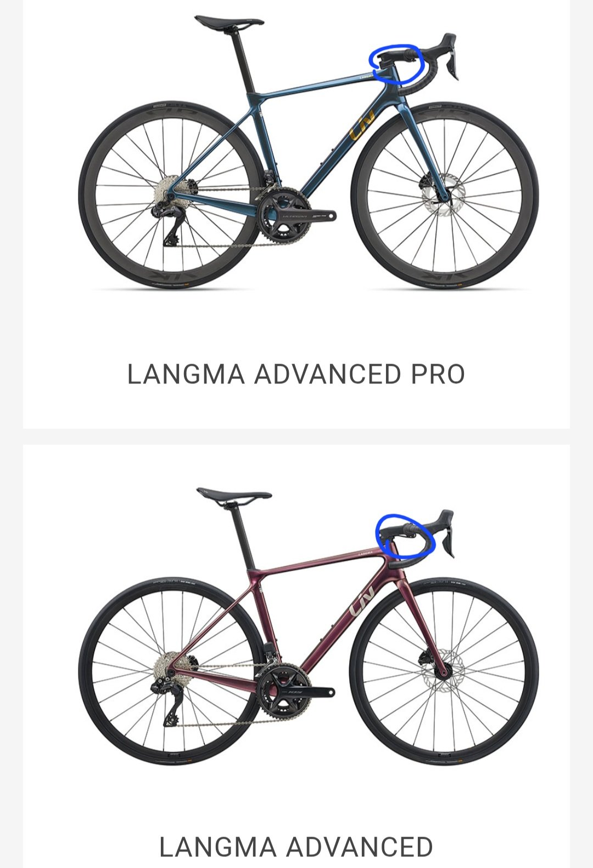
Task: Open the Langma Advanced Pro product title
Action: coord(296,374)
